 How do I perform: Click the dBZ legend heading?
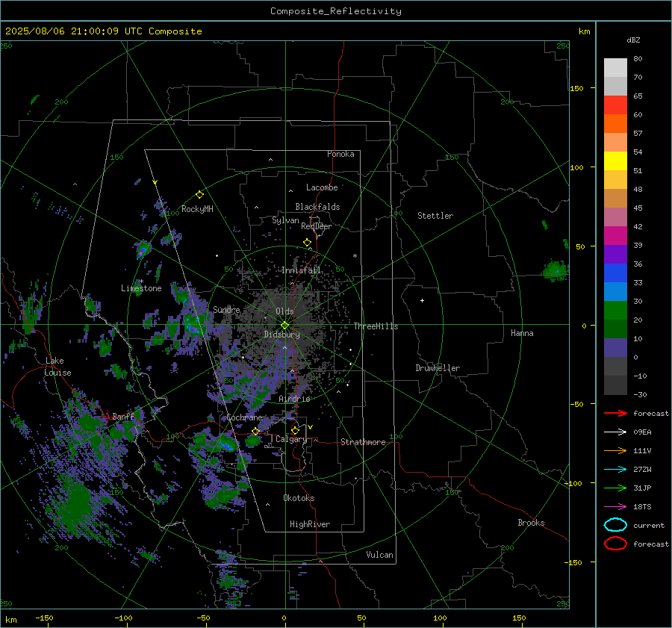[x=633, y=40]
